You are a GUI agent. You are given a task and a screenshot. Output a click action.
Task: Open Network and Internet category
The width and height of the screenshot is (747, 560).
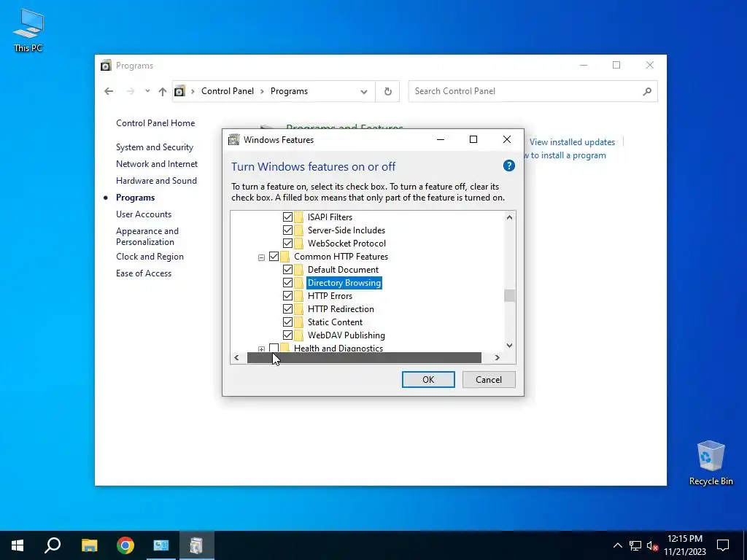157,164
